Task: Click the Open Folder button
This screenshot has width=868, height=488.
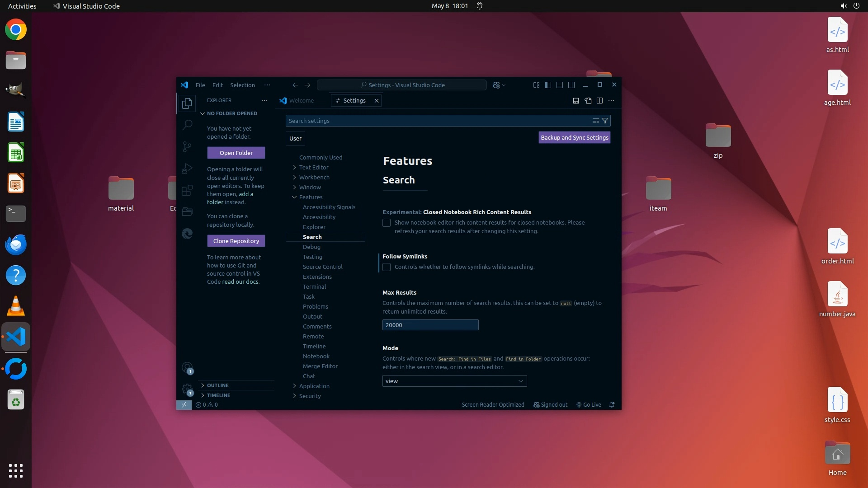Action: (x=236, y=153)
